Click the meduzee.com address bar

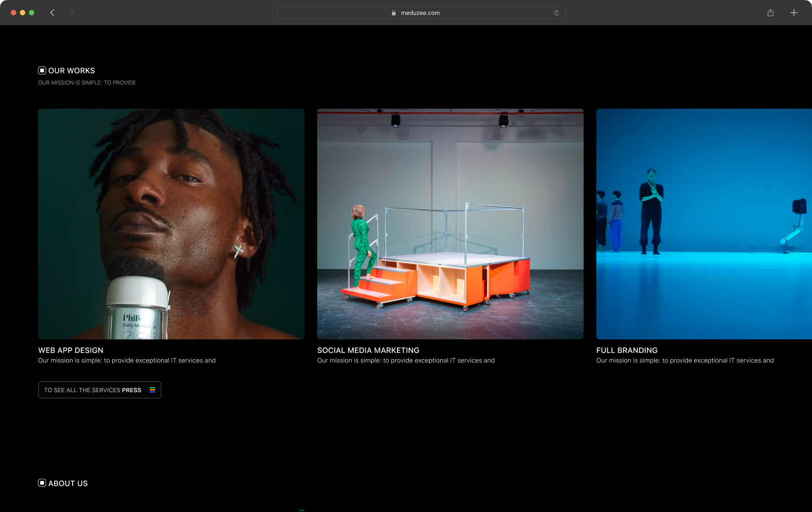click(x=420, y=13)
